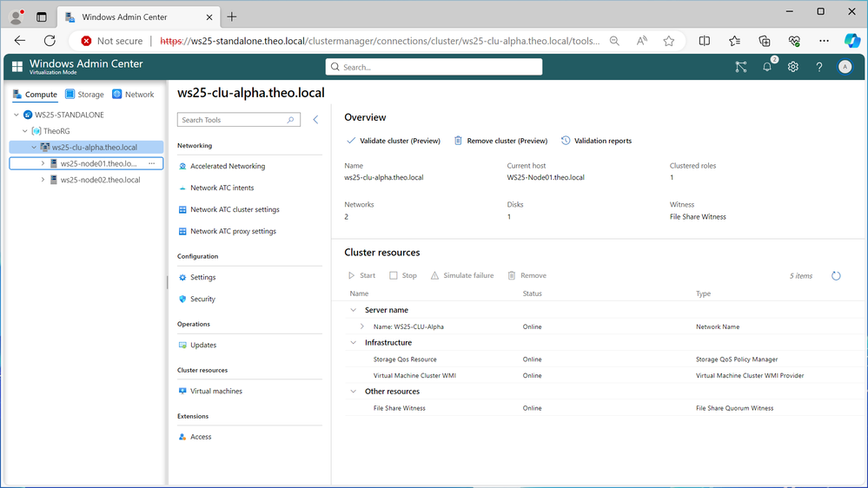Close the Windows Admin Center browser tab

209,17
